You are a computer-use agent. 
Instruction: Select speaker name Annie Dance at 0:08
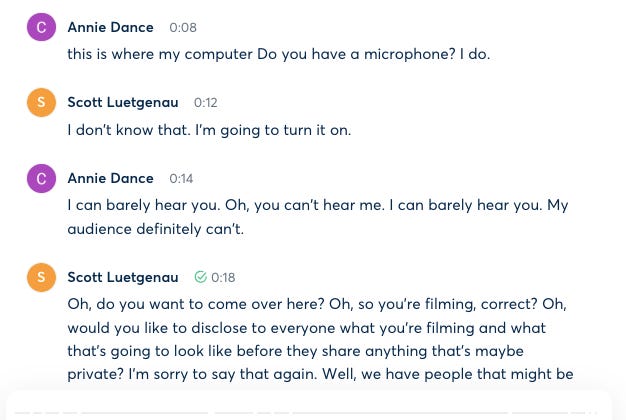(x=110, y=26)
